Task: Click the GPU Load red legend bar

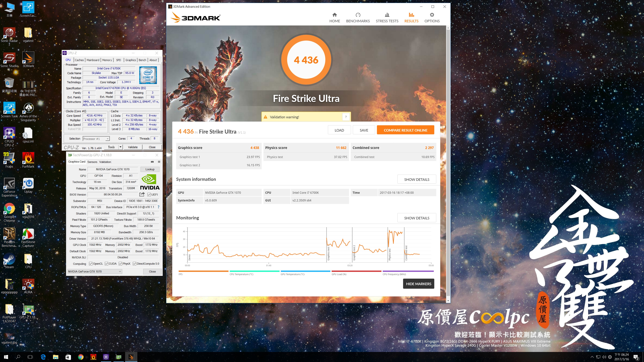Action: click(357, 271)
